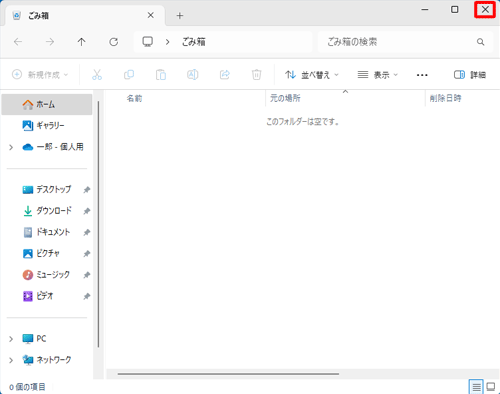This screenshot has height=394, width=500.
Task: Maximize the explorer window
Action: (x=455, y=10)
